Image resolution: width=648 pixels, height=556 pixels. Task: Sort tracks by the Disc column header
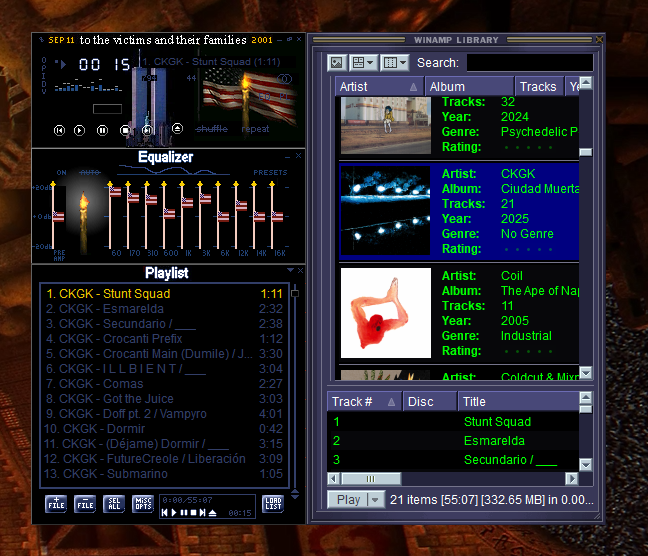click(430, 402)
